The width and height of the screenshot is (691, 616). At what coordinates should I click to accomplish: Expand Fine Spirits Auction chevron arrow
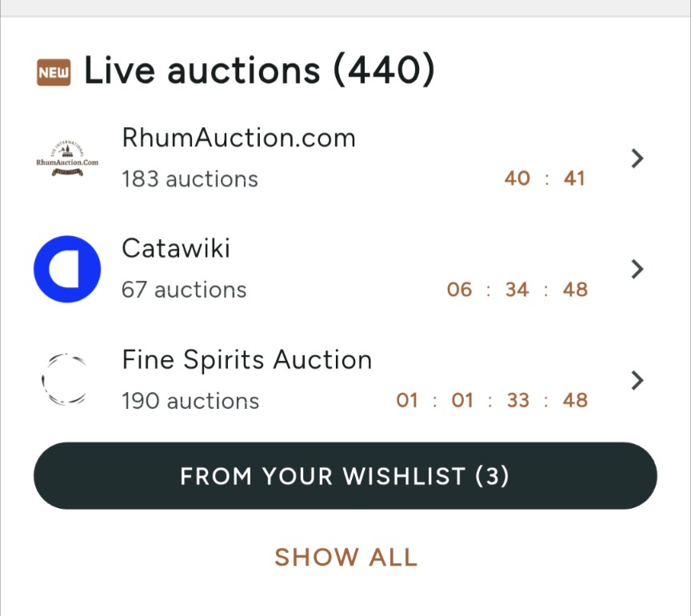[637, 381]
